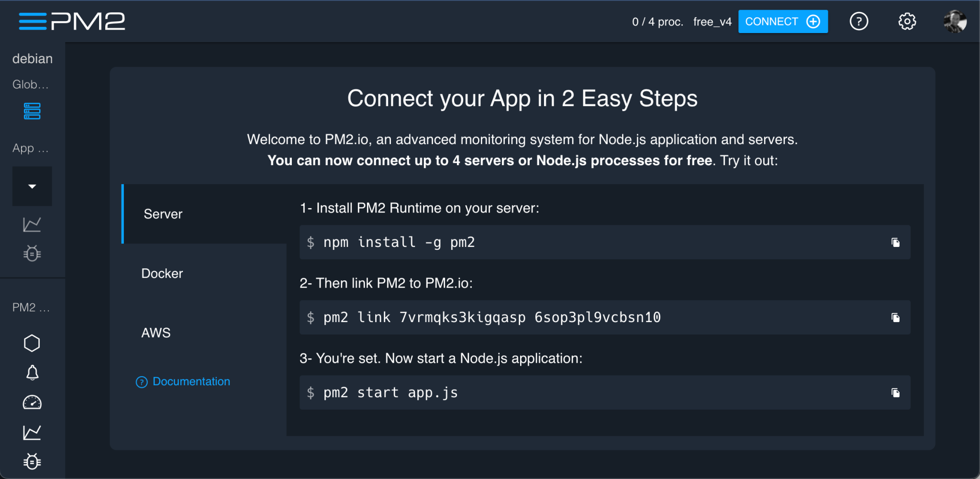The image size is (980, 479).
Task: Open the speedometer dashboard icon
Action: (32, 402)
